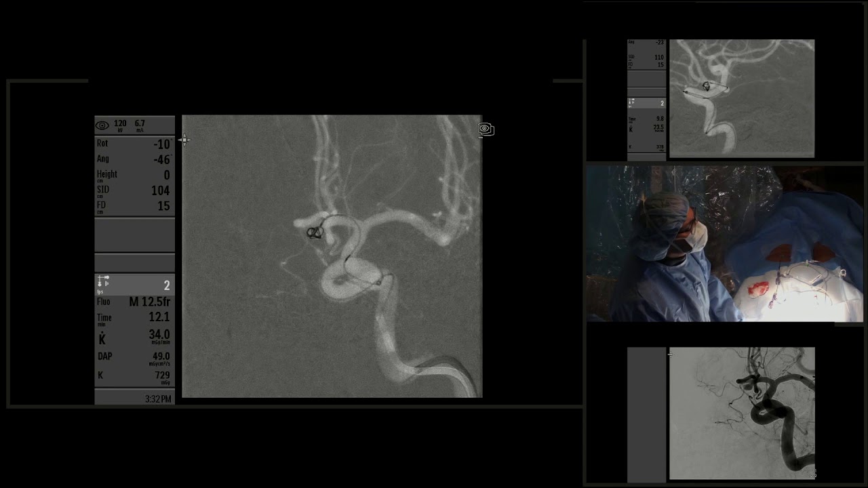Click the dose rate value 34.0 mGy/min
Image resolution: width=868 pixels, height=488 pixels.
[159, 335]
